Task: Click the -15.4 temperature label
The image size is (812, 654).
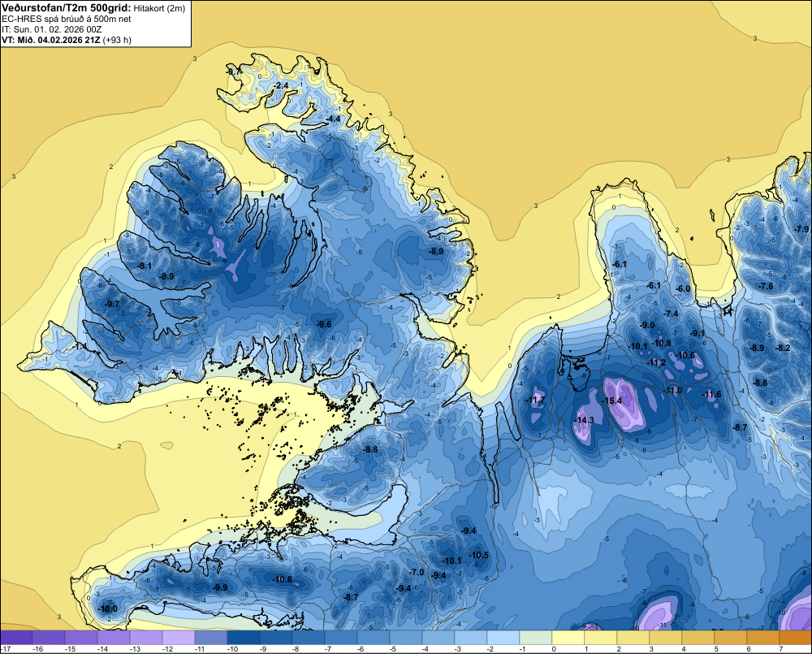Action: tap(611, 401)
